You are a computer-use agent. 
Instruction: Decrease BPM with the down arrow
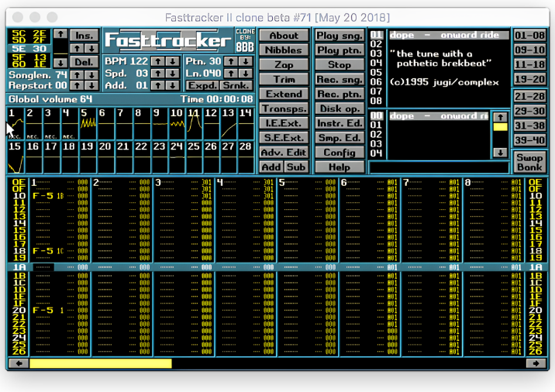173,61
